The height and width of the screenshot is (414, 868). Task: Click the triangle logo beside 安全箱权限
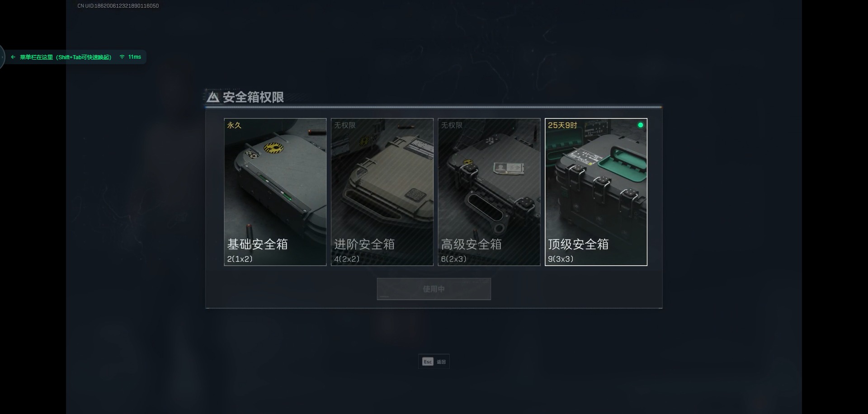pyautogui.click(x=213, y=97)
